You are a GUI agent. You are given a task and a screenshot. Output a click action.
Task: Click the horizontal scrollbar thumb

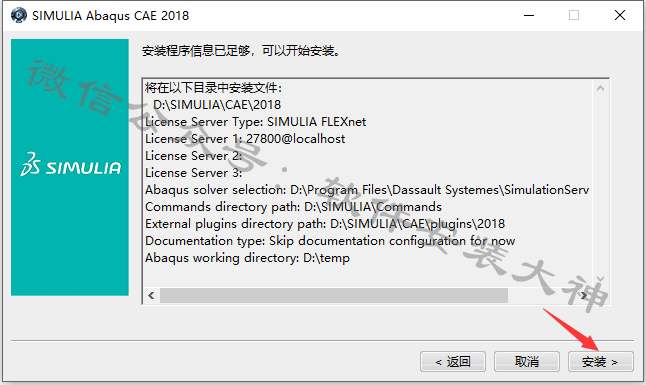pos(334,296)
